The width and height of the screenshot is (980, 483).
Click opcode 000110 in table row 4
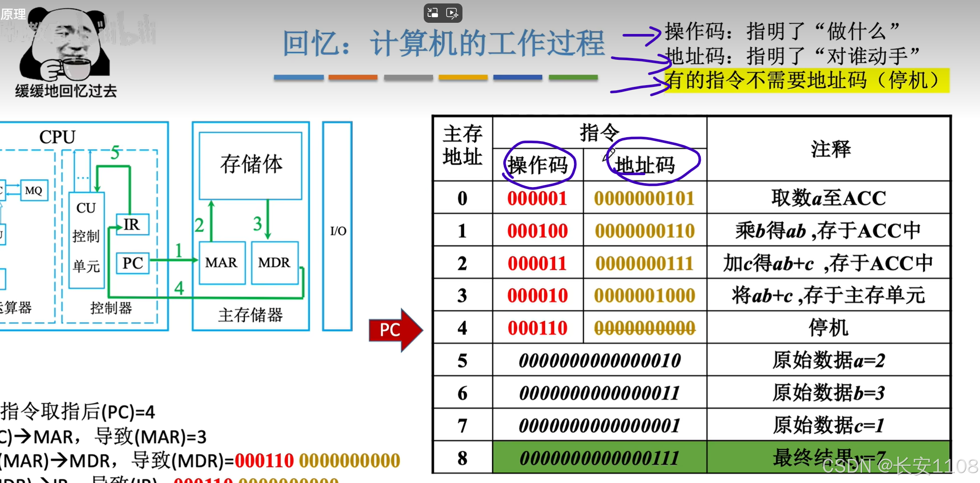pos(538,328)
